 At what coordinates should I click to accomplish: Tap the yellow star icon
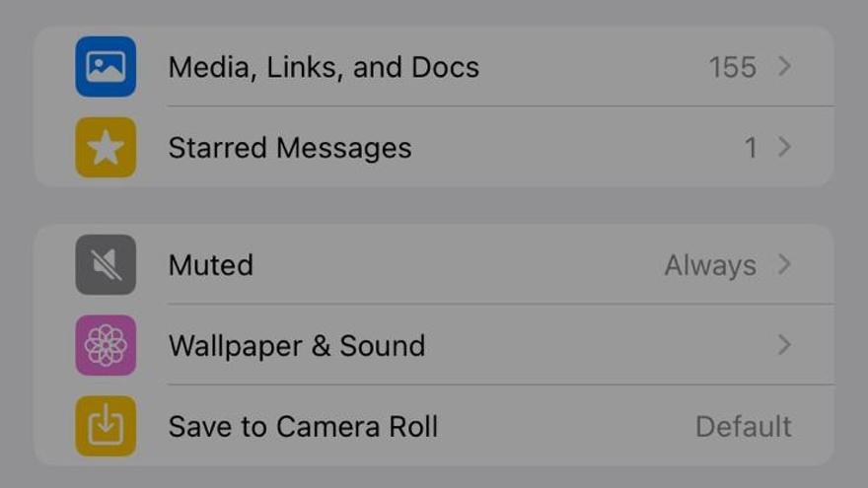click(x=106, y=147)
